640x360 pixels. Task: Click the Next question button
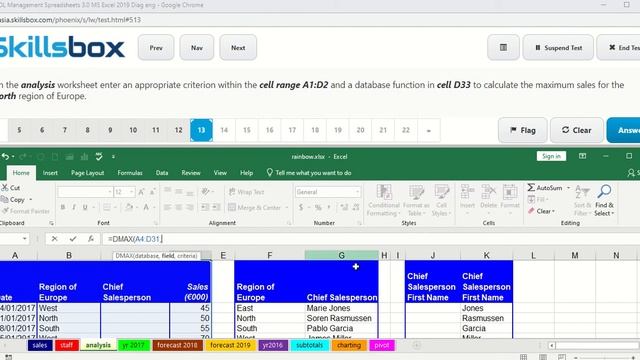click(238, 48)
